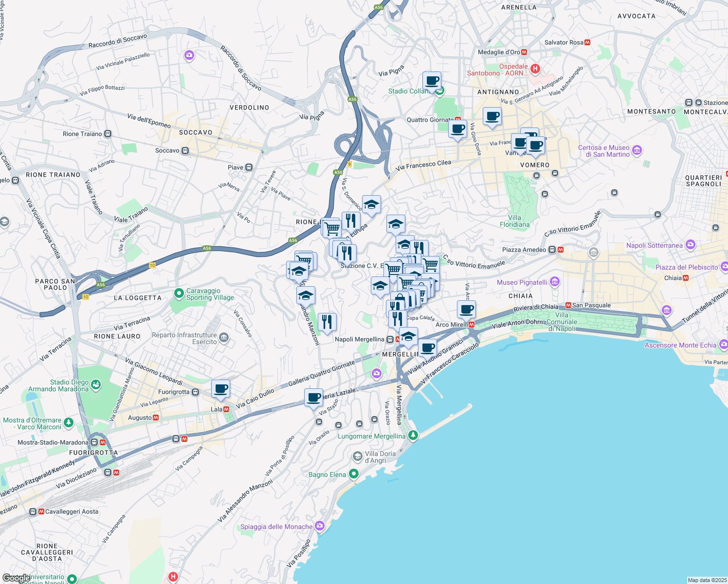Select the Spiaggia delle Monache icon

(319, 526)
